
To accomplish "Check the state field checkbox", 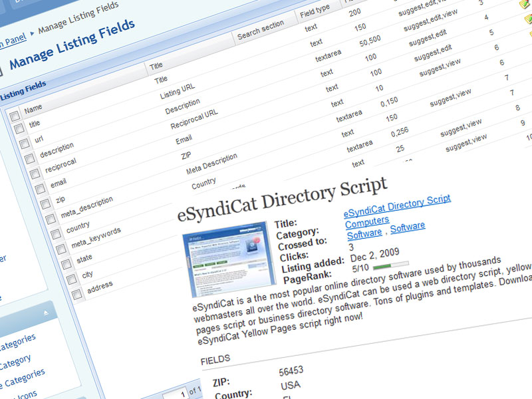I will coord(66,264).
